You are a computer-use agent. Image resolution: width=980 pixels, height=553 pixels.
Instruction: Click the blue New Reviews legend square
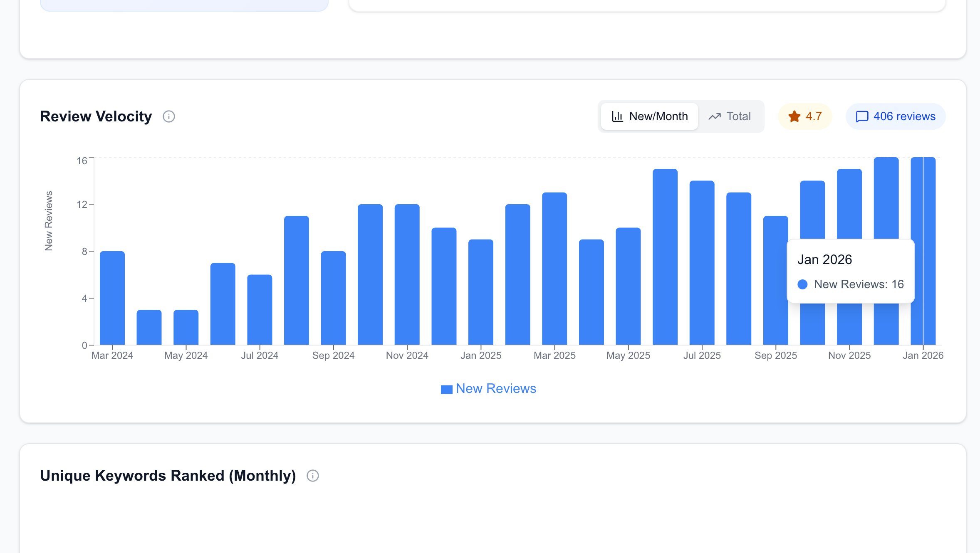point(446,389)
